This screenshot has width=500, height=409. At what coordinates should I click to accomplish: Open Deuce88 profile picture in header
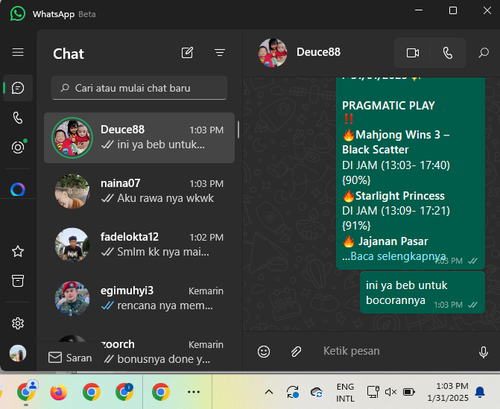(x=273, y=53)
